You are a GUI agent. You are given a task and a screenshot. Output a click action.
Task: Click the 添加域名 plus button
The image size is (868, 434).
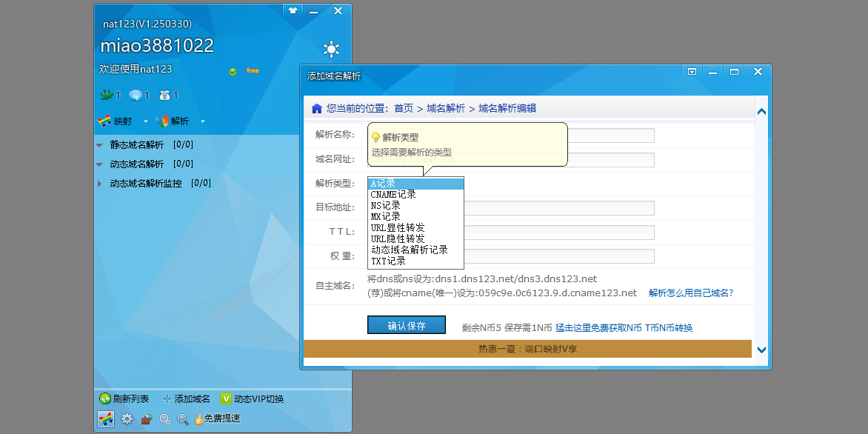[x=186, y=398]
